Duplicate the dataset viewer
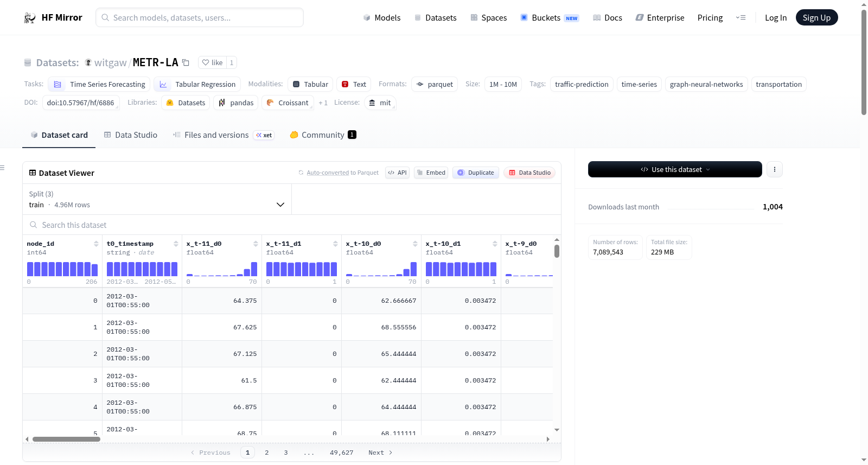The image size is (868, 465). click(x=476, y=173)
